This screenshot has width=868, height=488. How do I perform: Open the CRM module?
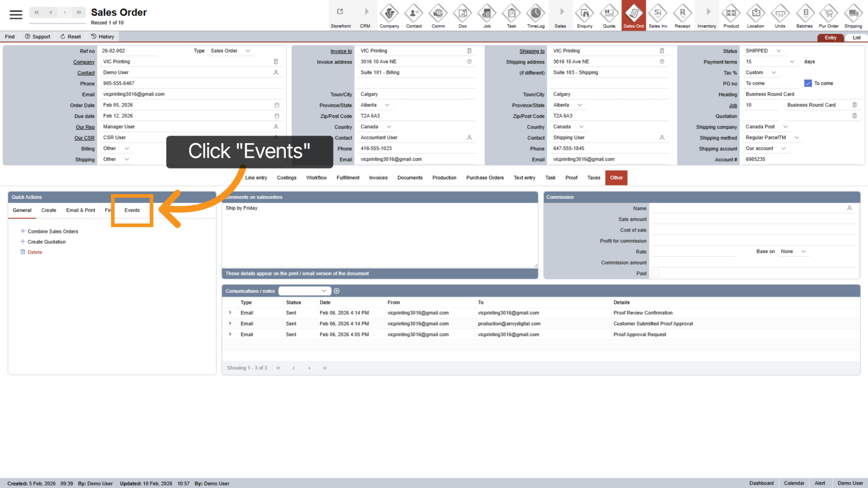click(x=365, y=15)
